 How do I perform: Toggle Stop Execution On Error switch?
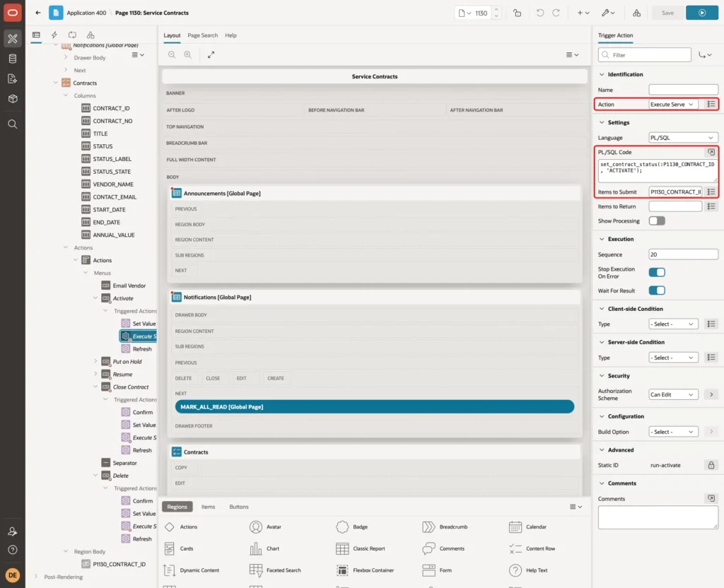coord(657,272)
